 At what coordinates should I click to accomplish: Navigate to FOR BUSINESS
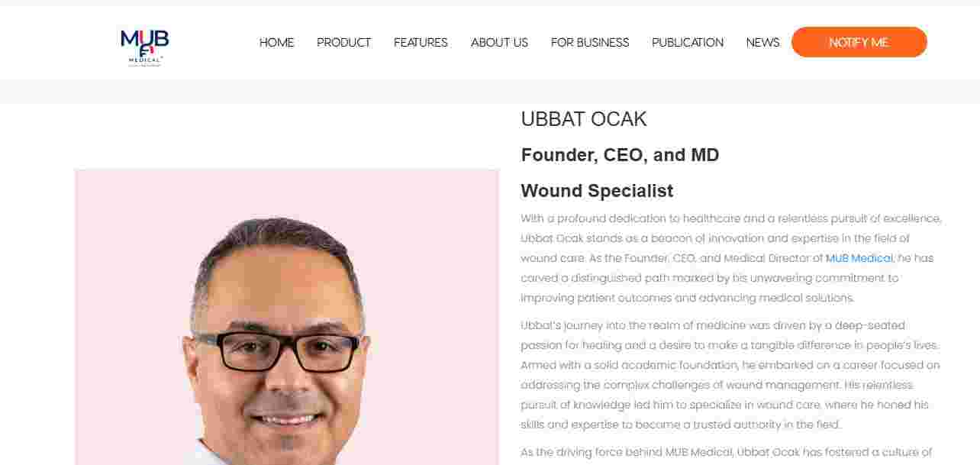click(590, 43)
